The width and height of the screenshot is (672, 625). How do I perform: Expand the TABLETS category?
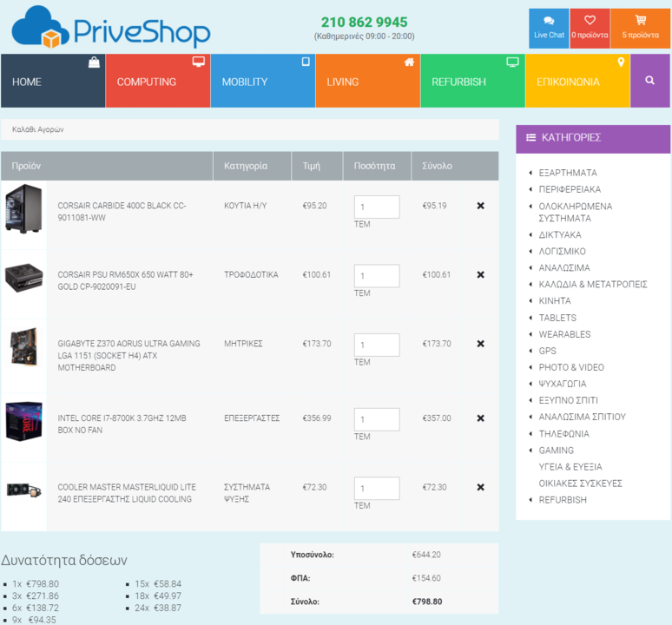click(x=557, y=318)
